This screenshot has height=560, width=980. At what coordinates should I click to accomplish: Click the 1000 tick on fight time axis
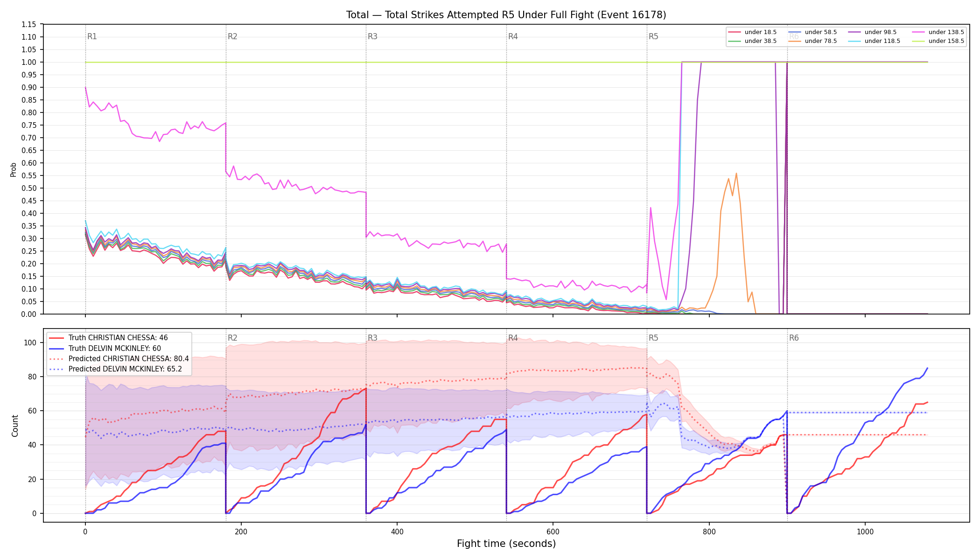pyautogui.click(x=865, y=532)
